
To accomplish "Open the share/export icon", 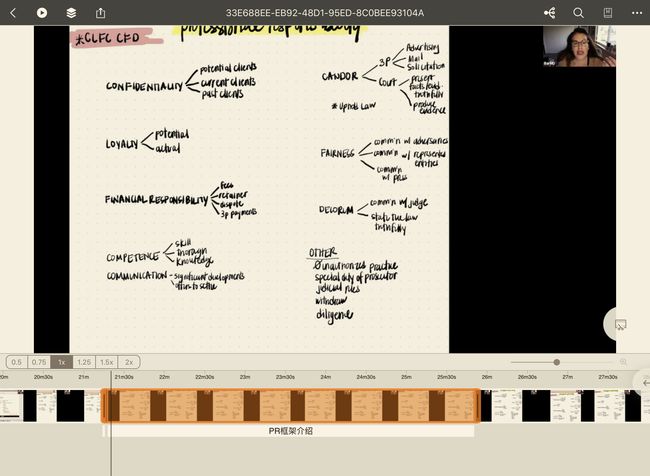I will pos(100,13).
